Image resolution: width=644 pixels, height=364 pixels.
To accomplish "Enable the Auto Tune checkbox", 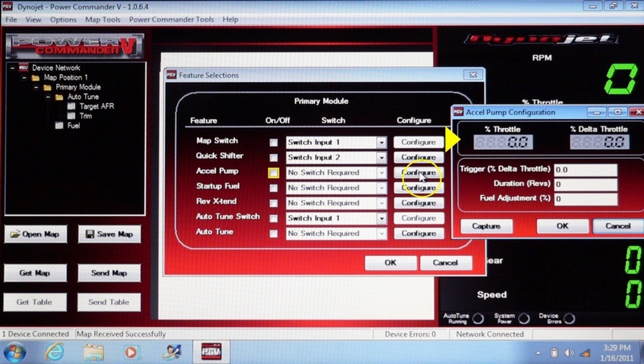I will tap(274, 234).
